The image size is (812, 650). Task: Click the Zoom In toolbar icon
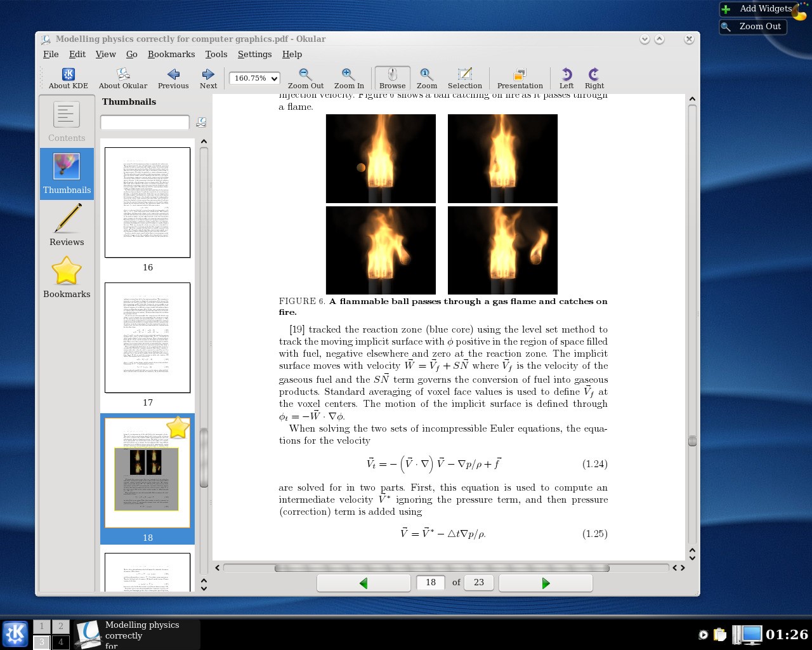click(348, 78)
